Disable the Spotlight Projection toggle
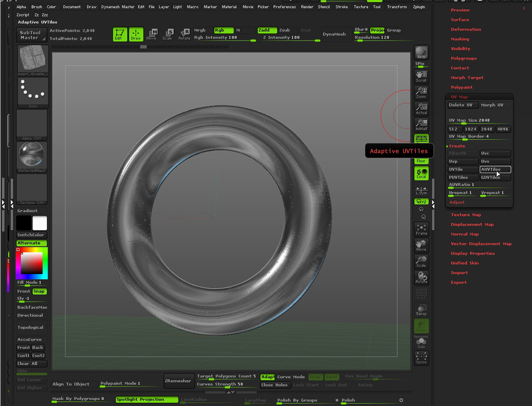This screenshot has width=532, height=406. [147, 400]
